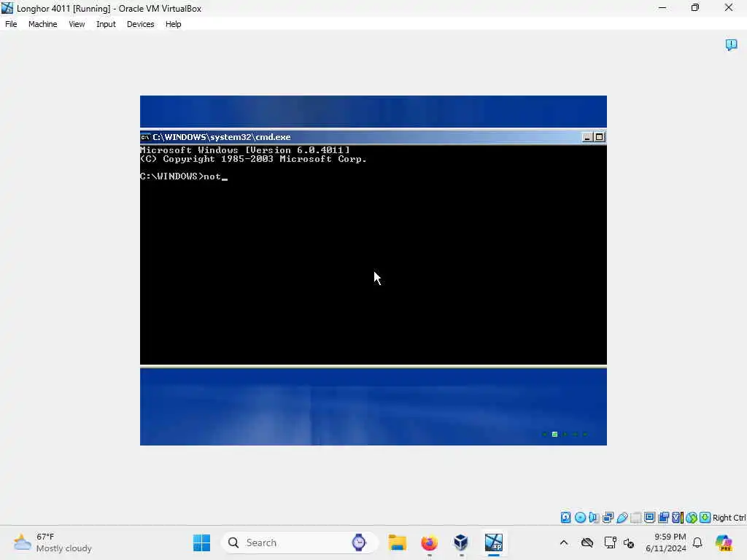Click the muted volume tray icon
Viewport: 747px width, 560px height.
629,542
